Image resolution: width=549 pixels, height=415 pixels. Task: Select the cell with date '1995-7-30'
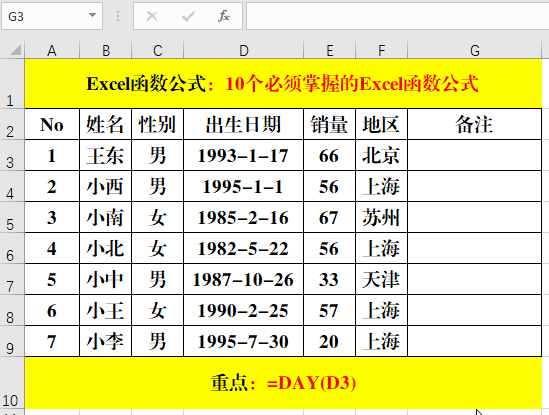coord(243,341)
